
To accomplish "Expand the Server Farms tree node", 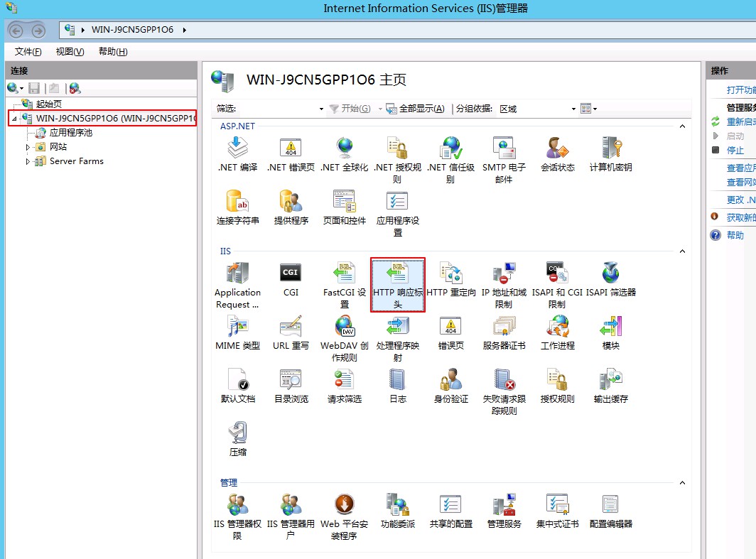I will click(x=28, y=161).
